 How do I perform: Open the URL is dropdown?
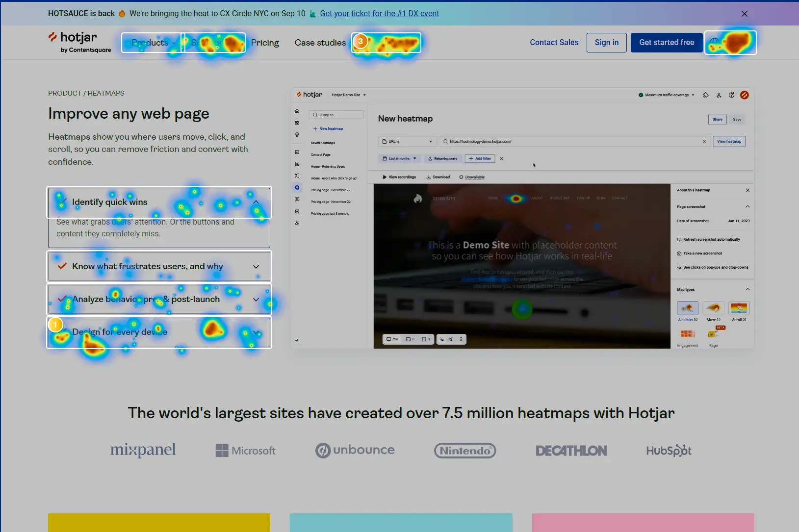point(407,142)
